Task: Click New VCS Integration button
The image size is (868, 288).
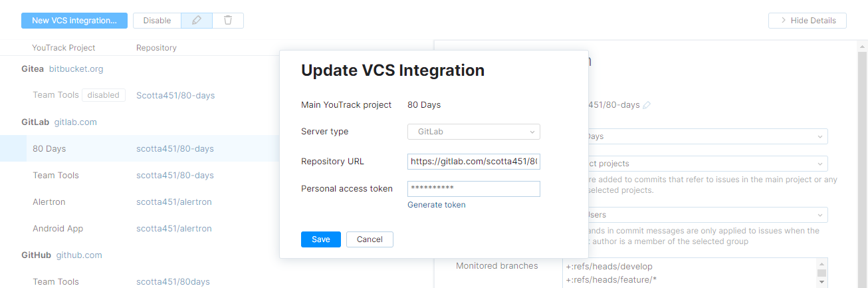Action: click(x=74, y=21)
